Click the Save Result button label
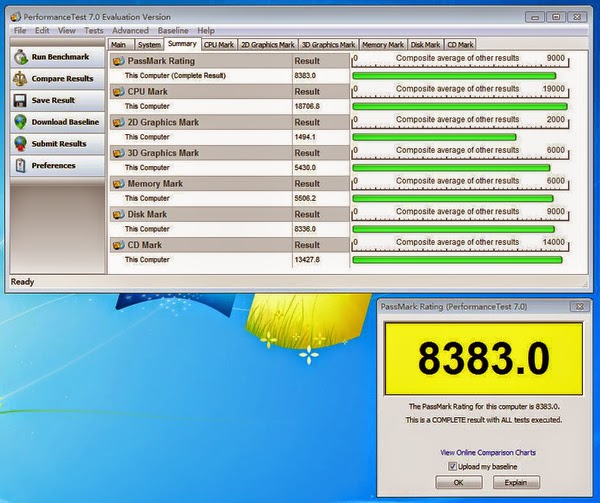 coord(53,100)
